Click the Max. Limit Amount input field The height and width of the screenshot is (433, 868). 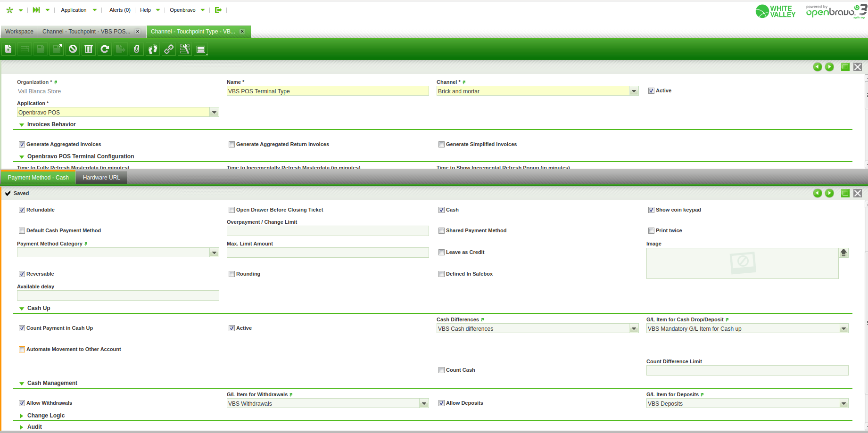[x=327, y=253]
